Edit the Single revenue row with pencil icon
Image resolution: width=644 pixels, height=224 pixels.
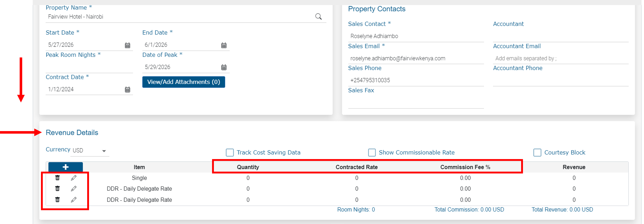point(74,178)
